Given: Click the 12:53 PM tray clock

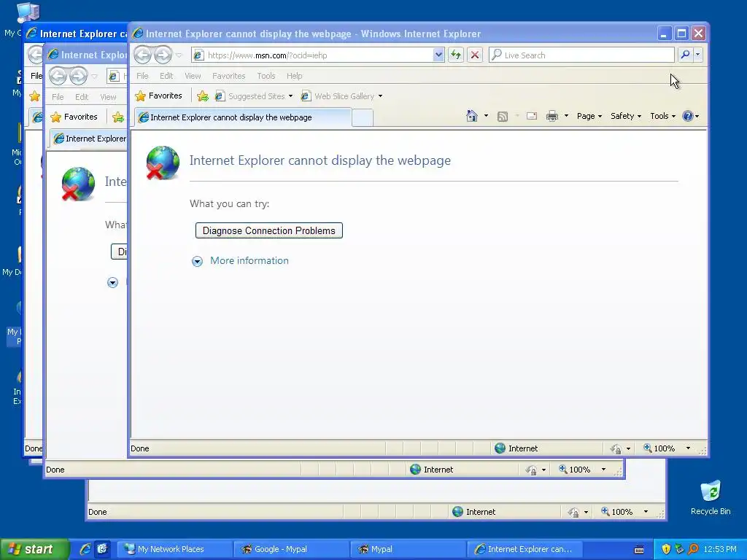Looking at the screenshot, I should pyautogui.click(x=720, y=549).
